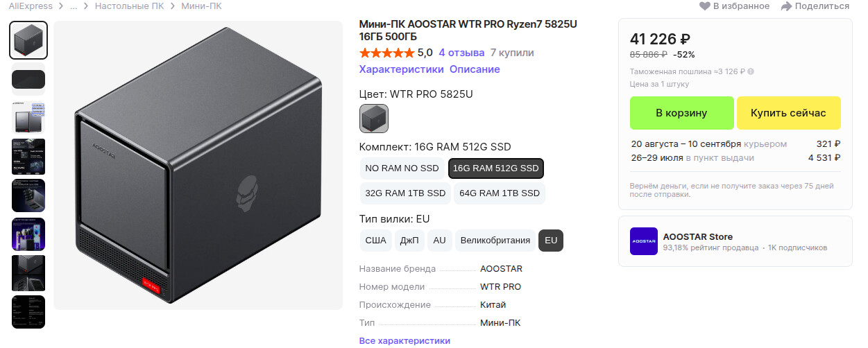Choose the 32G RAM 1TB SSD kit
The image size is (868, 348).
405,193
